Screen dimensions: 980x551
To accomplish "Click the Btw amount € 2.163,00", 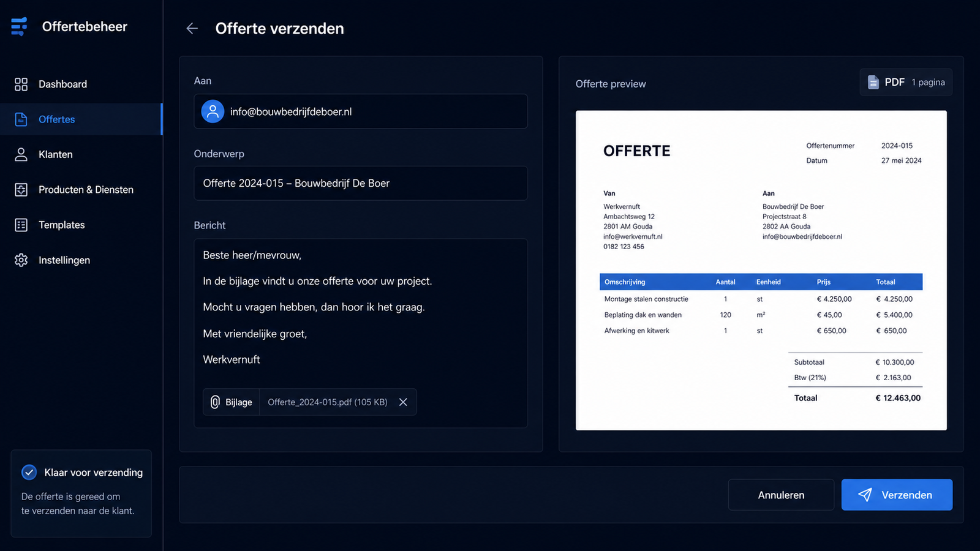I will tap(894, 378).
